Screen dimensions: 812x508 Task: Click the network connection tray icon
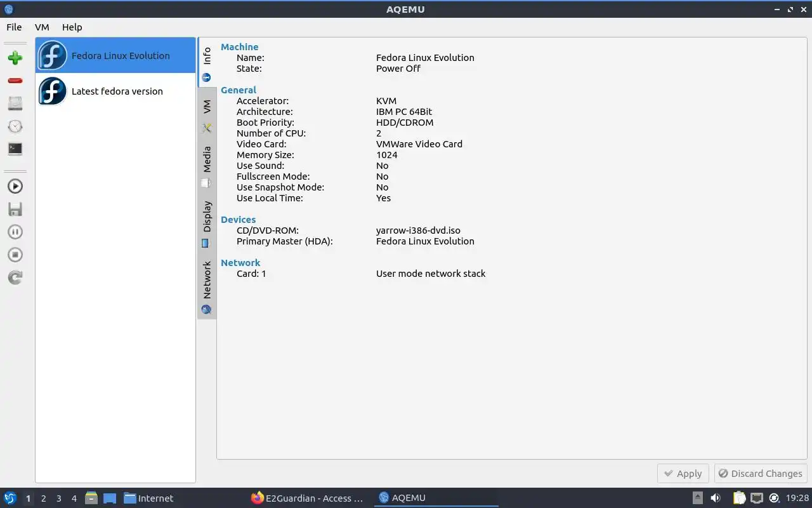click(x=757, y=498)
